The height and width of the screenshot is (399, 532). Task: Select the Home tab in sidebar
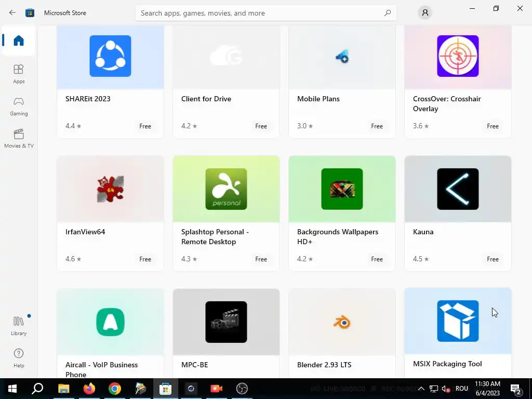[x=19, y=41]
